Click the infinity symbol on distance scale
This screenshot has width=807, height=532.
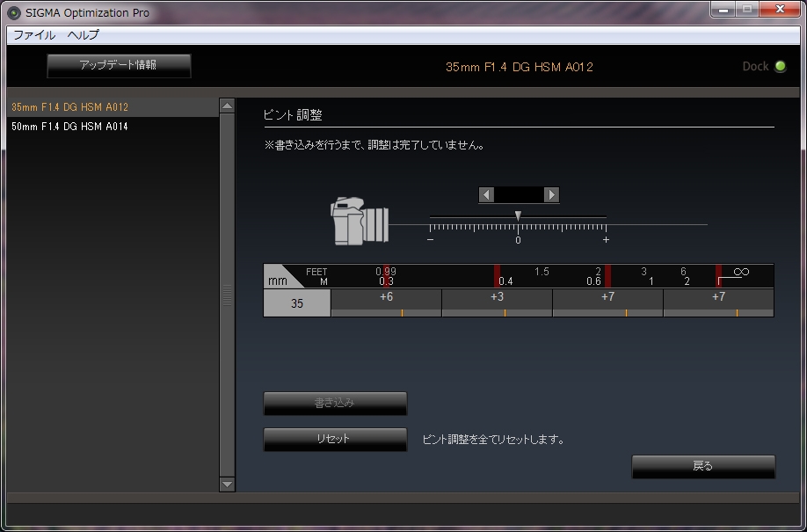(x=741, y=272)
